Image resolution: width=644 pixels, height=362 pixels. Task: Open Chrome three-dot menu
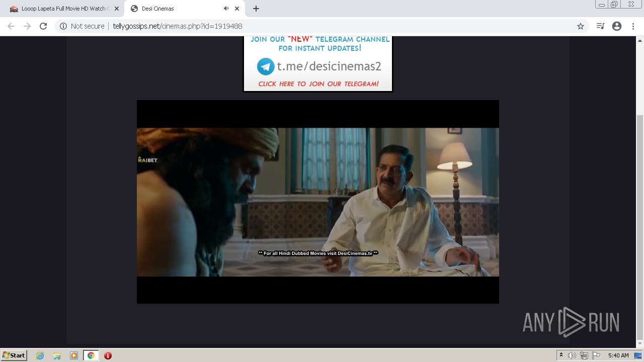click(633, 26)
